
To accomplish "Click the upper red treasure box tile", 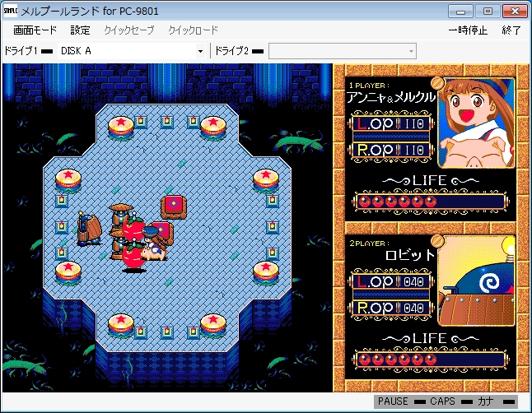I will (174, 206).
